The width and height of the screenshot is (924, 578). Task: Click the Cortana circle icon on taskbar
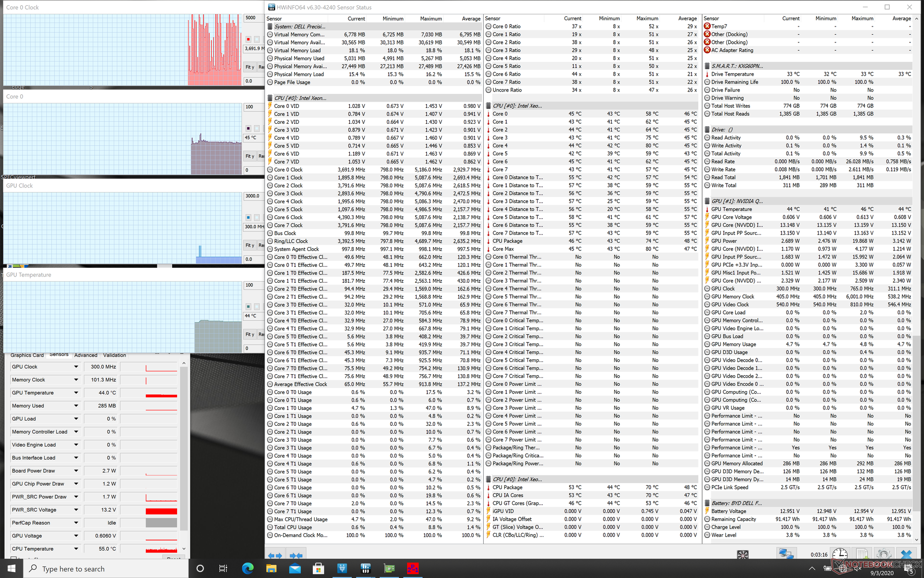[200, 568]
